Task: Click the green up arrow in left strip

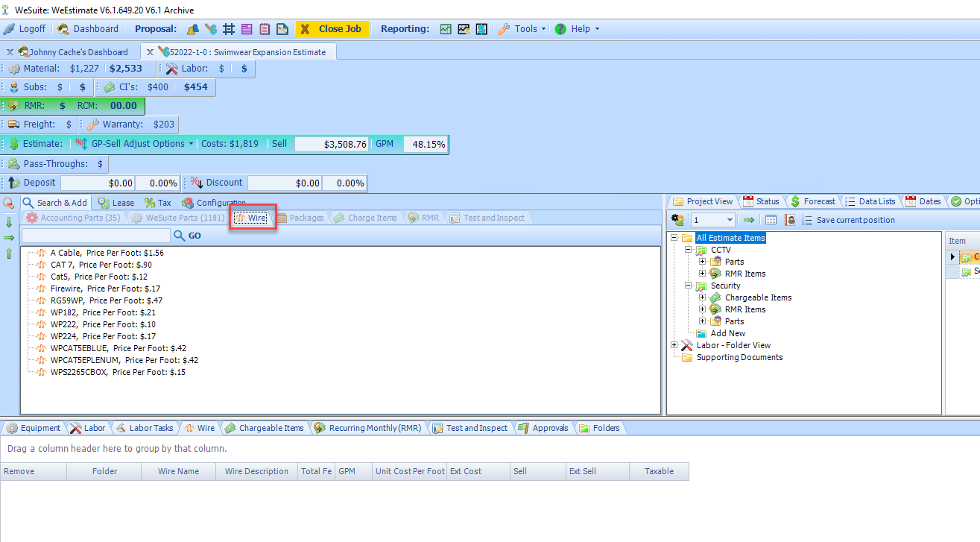Action: click(9, 254)
